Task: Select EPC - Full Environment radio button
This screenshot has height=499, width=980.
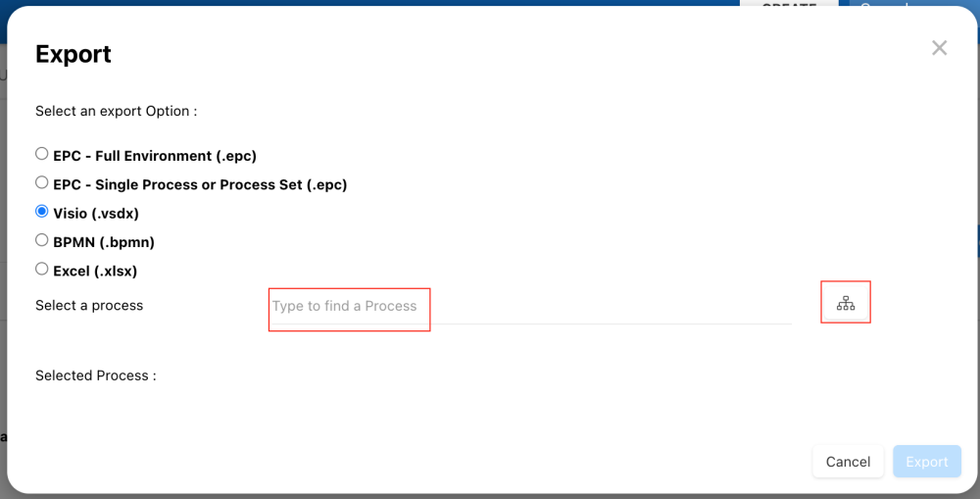Action: click(41, 154)
